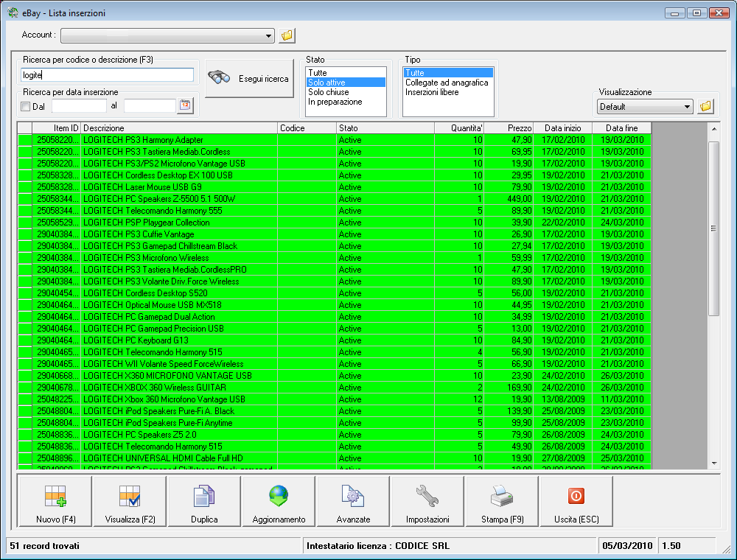Select row LOGITECH PS3 Gamepad Chillstream Black
737x560 pixels.
click(x=334, y=245)
